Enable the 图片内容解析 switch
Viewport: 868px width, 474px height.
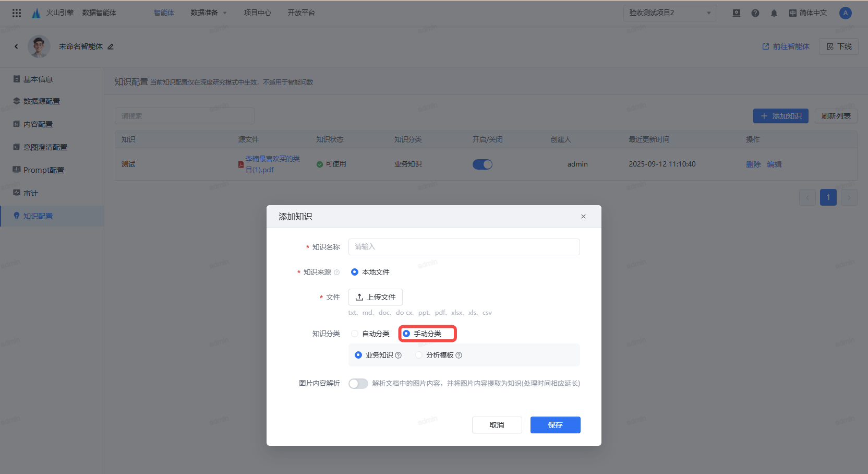click(358, 384)
